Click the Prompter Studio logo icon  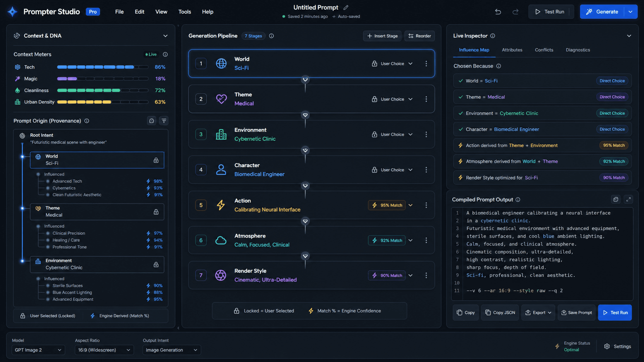pyautogui.click(x=12, y=12)
